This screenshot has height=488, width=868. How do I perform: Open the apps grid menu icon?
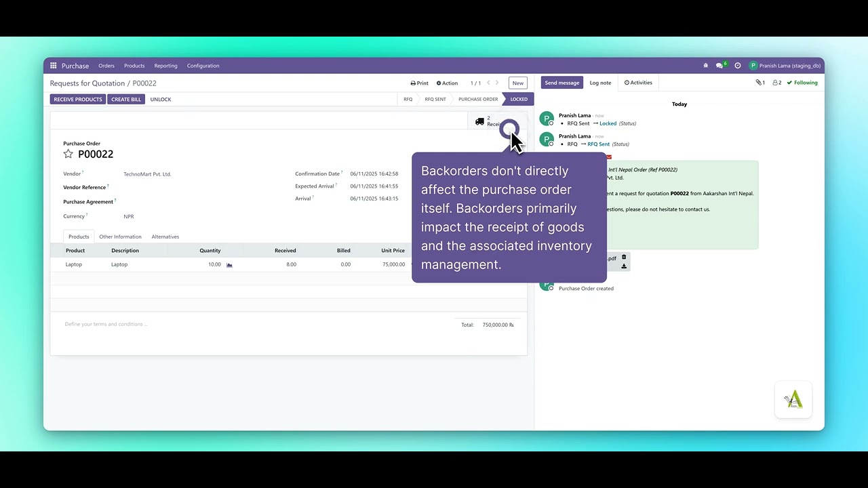tap(53, 66)
